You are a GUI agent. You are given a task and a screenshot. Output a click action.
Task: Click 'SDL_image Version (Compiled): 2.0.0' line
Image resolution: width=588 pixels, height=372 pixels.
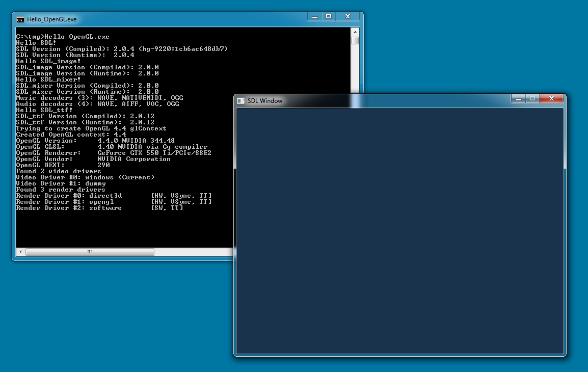click(x=87, y=67)
